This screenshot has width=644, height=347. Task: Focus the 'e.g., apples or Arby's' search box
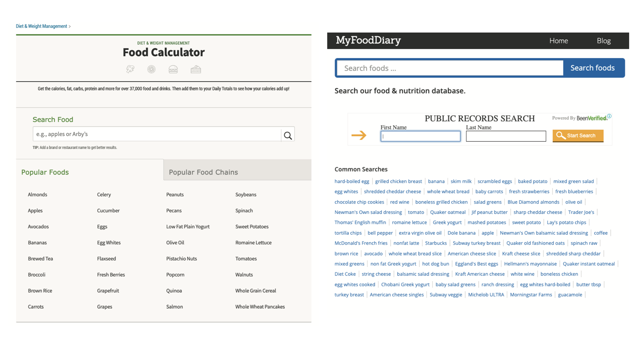[x=157, y=134]
